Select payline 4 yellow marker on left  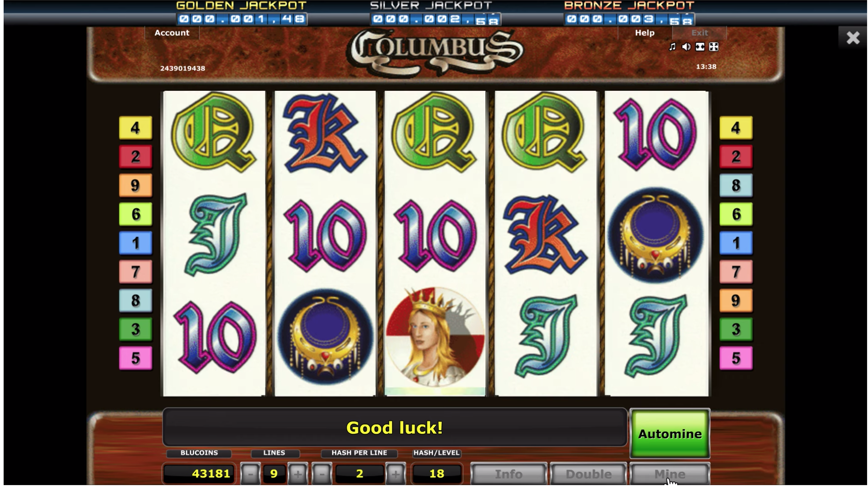[135, 128]
